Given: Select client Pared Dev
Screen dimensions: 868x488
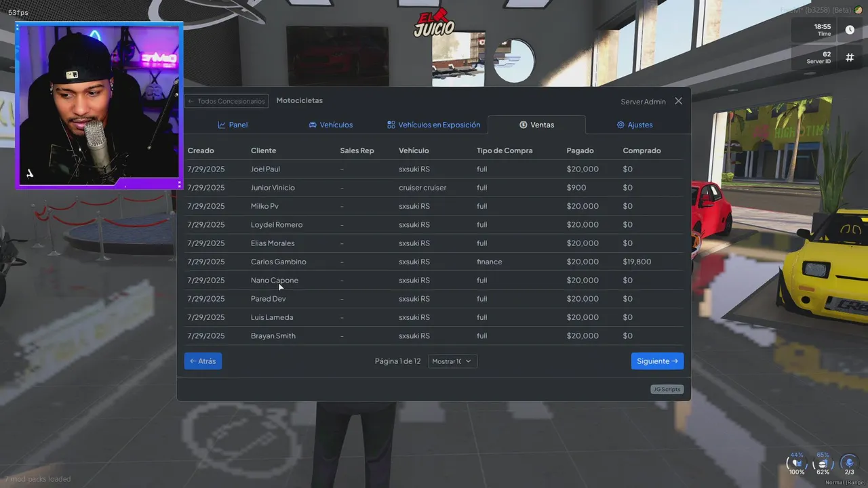Looking at the screenshot, I should coord(269,299).
